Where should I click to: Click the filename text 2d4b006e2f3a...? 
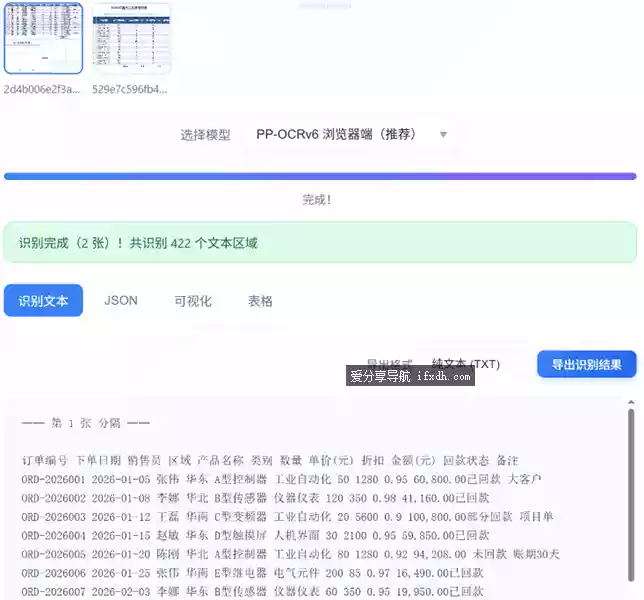coord(42,89)
